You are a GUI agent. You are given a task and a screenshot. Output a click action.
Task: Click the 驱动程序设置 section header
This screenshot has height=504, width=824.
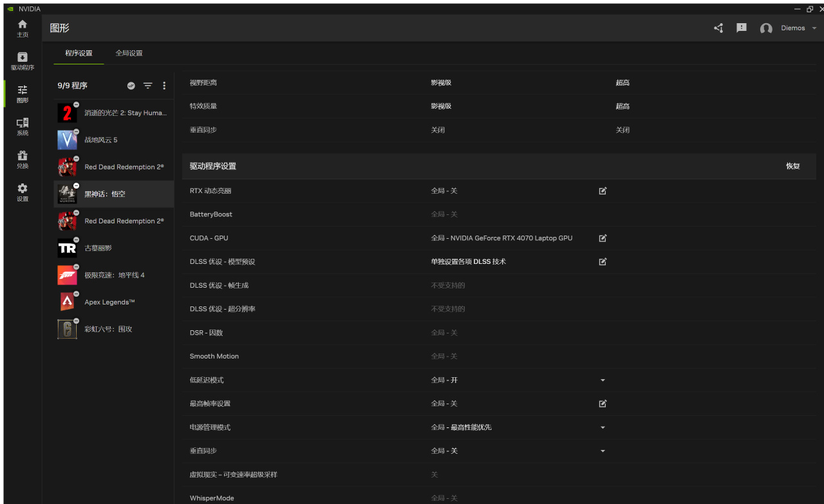point(213,166)
